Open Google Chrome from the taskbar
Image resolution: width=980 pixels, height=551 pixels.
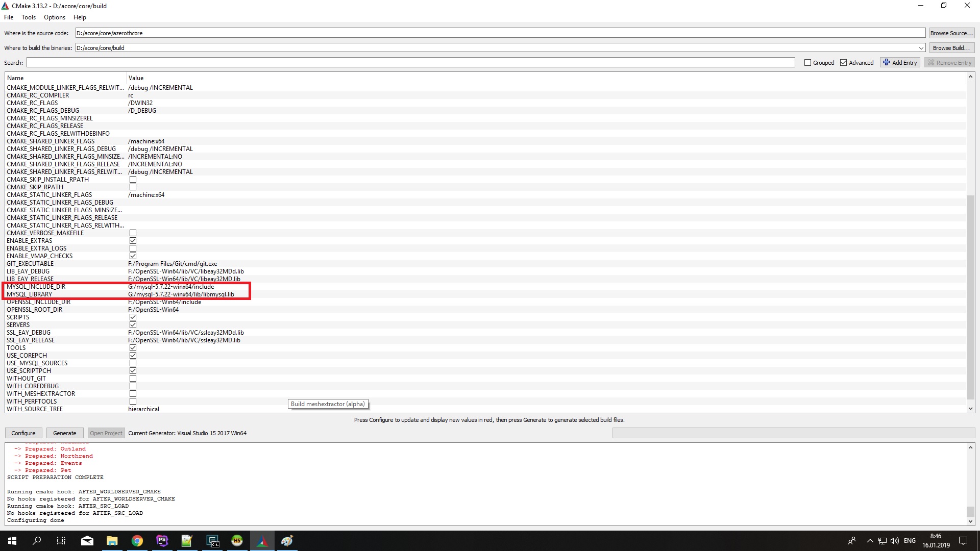(x=137, y=541)
